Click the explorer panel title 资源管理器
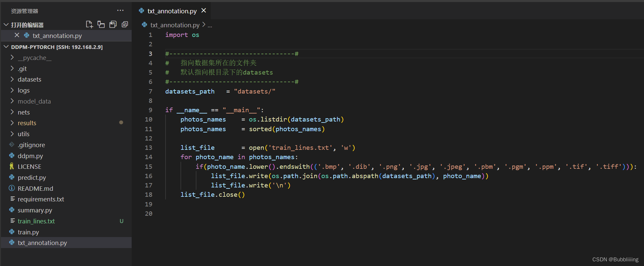Screen dimensions: 644x266 coord(25,11)
